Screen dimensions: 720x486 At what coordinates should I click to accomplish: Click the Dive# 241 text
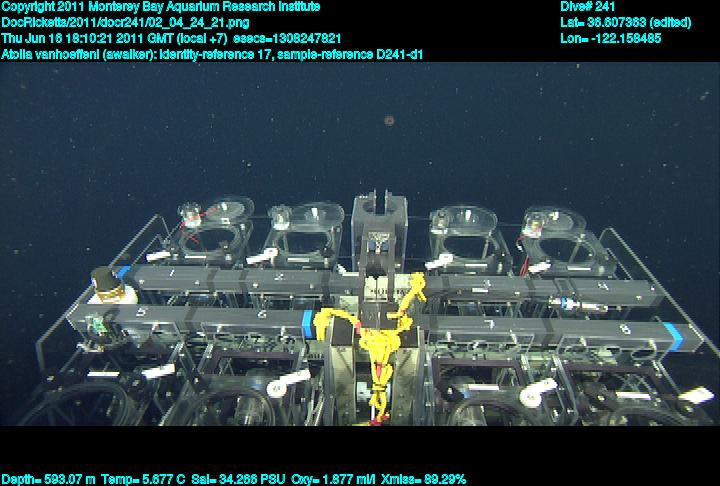[588, 7]
